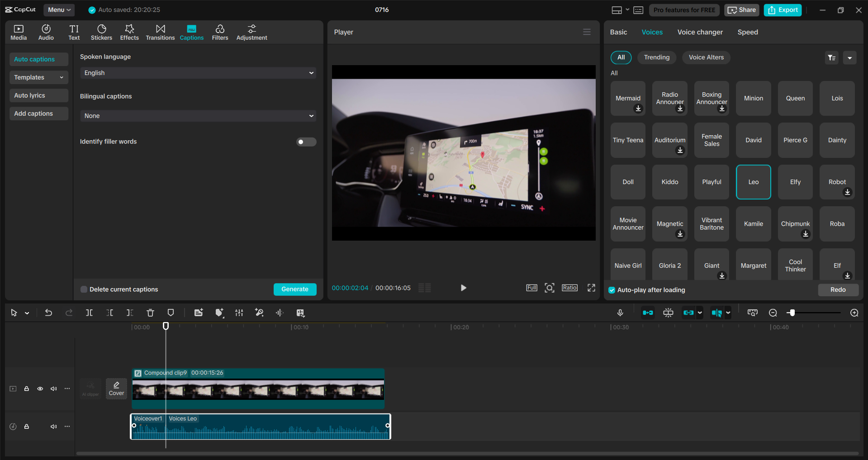Open the Stickers panel
Screen dimensions: 868x460
pos(101,32)
